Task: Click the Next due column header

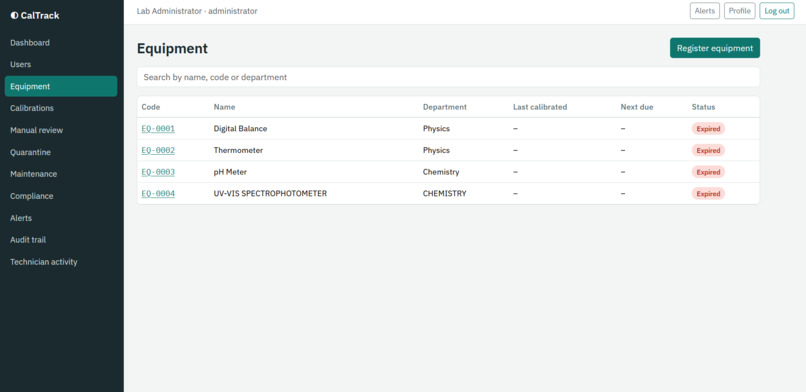Action: tap(637, 107)
